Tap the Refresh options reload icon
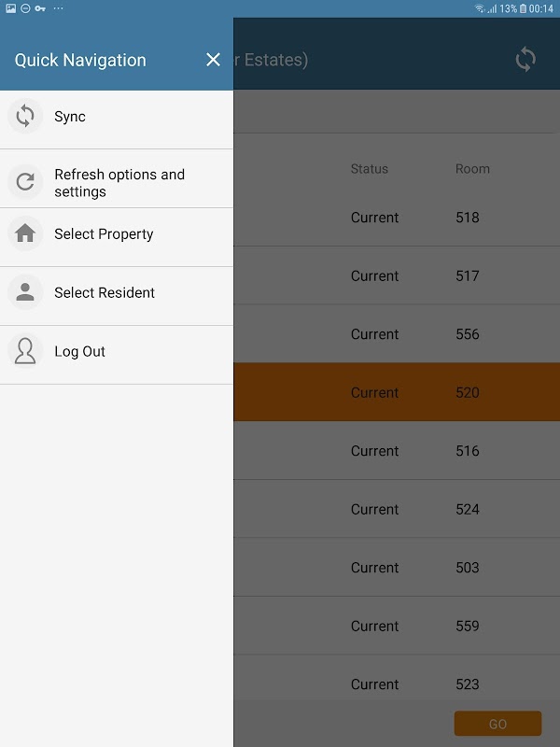 point(25,182)
